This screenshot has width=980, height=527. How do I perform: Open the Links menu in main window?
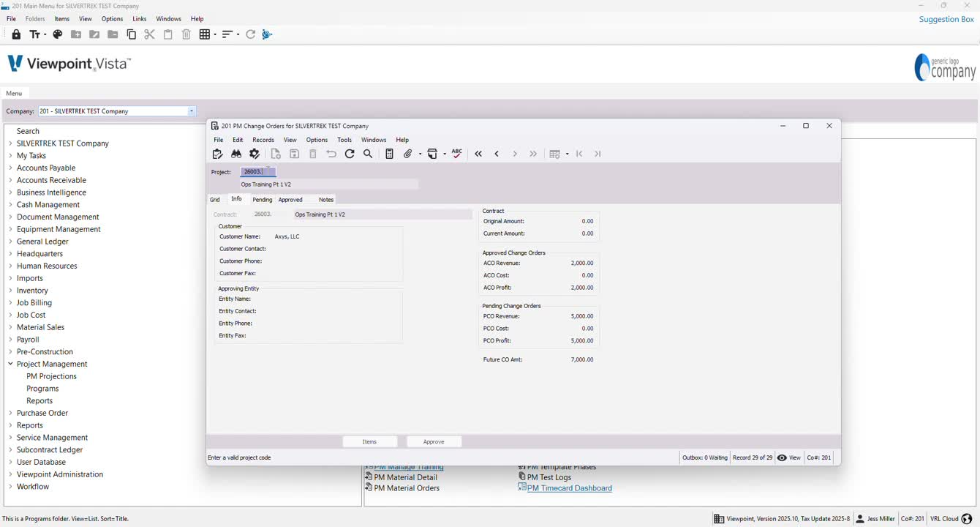click(140, 19)
